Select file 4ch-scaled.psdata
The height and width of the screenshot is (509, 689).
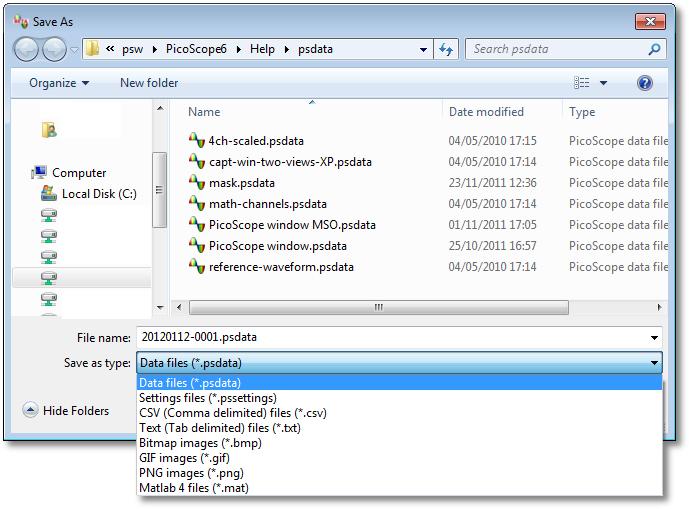tap(256, 141)
